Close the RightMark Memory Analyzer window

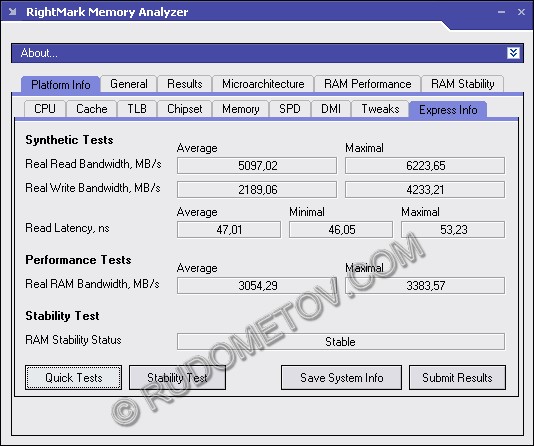coord(521,12)
